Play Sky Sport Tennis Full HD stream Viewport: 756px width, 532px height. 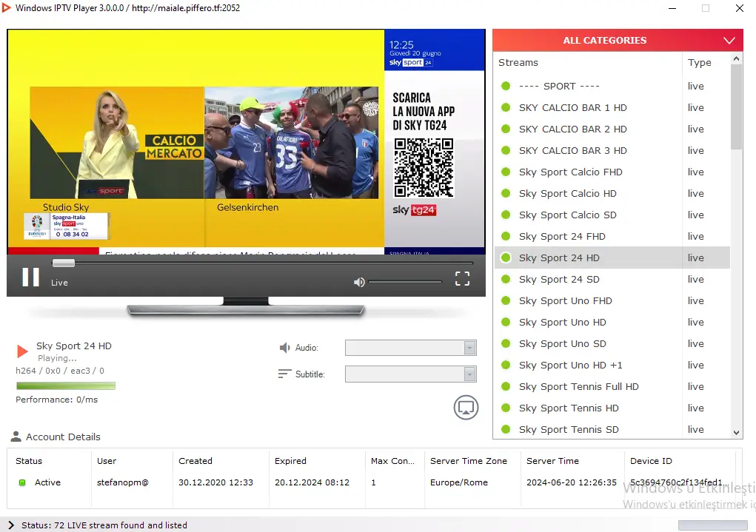pos(612,386)
